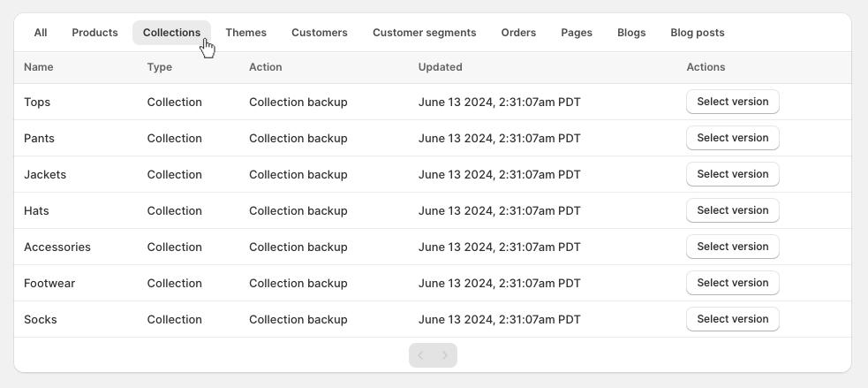Click Collection backup in the Socks row

pos(298,320)
